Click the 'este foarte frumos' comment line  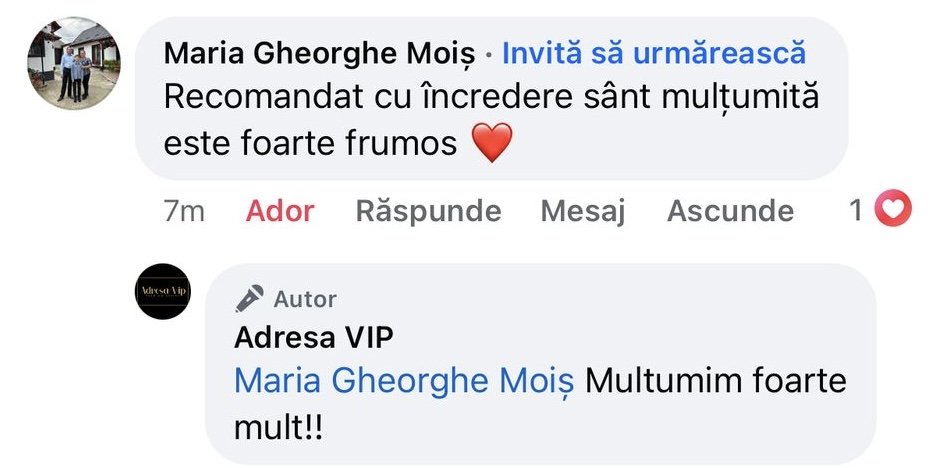pos(310,145)
